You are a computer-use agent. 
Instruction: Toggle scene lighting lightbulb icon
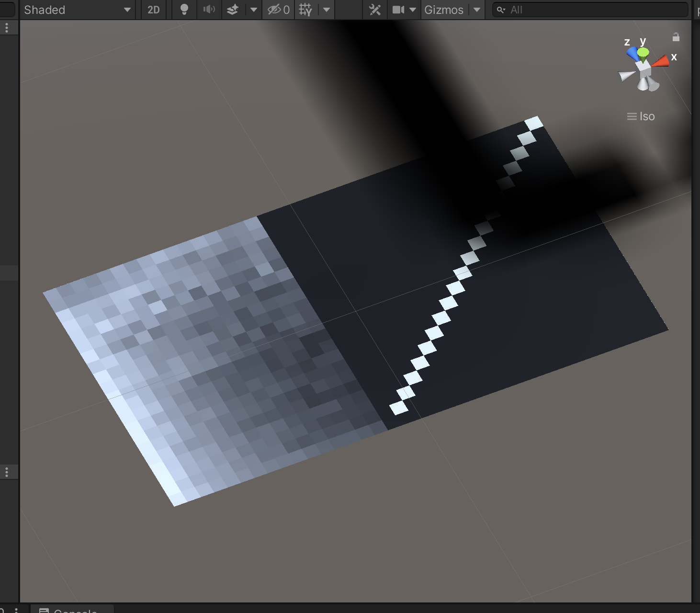point(184,10)
